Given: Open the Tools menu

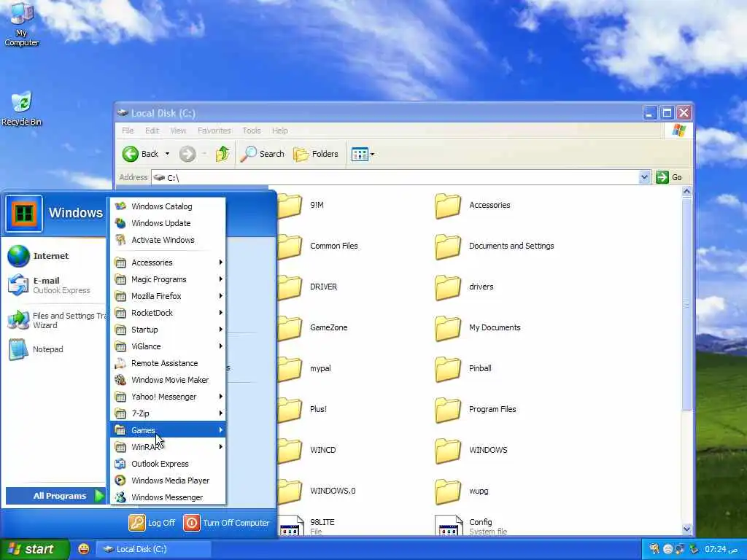Looking at the screenshot, I should point(252,131).
